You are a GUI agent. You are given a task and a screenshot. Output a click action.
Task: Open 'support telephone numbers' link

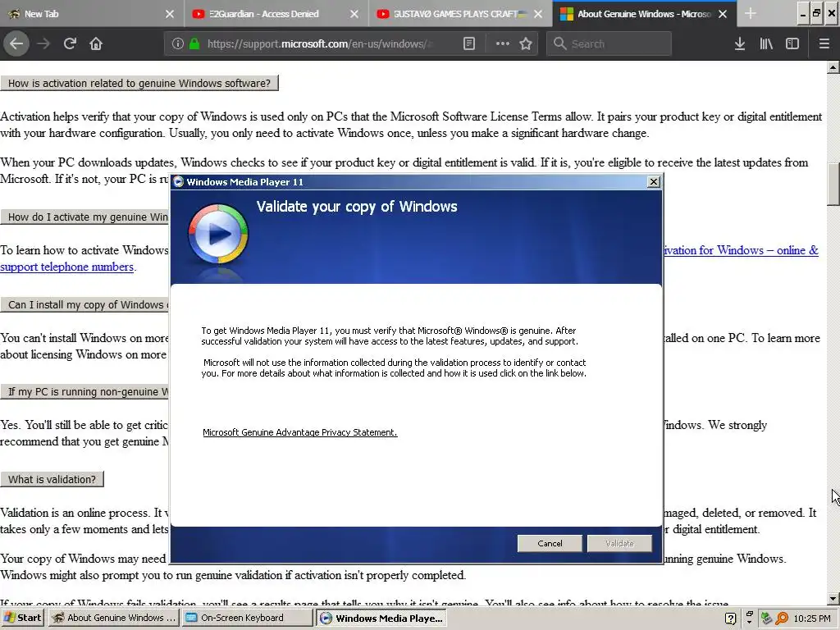click(67, 267)
